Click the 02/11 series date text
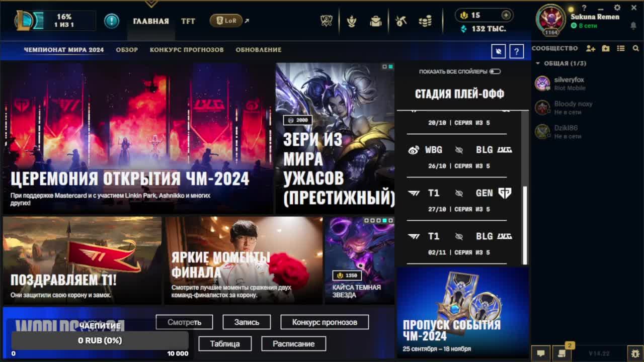 (437, 252)
